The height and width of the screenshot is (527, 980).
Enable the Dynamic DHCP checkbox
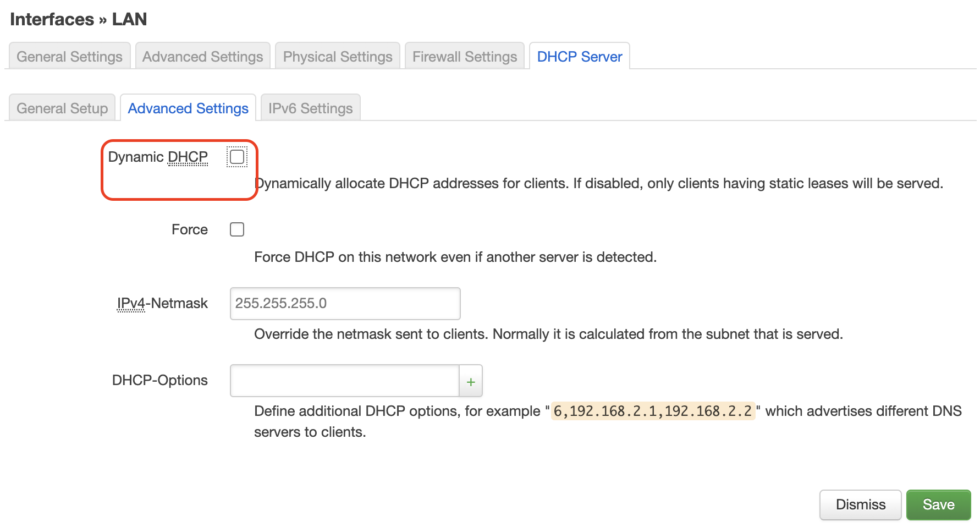(x=237, y=157)
